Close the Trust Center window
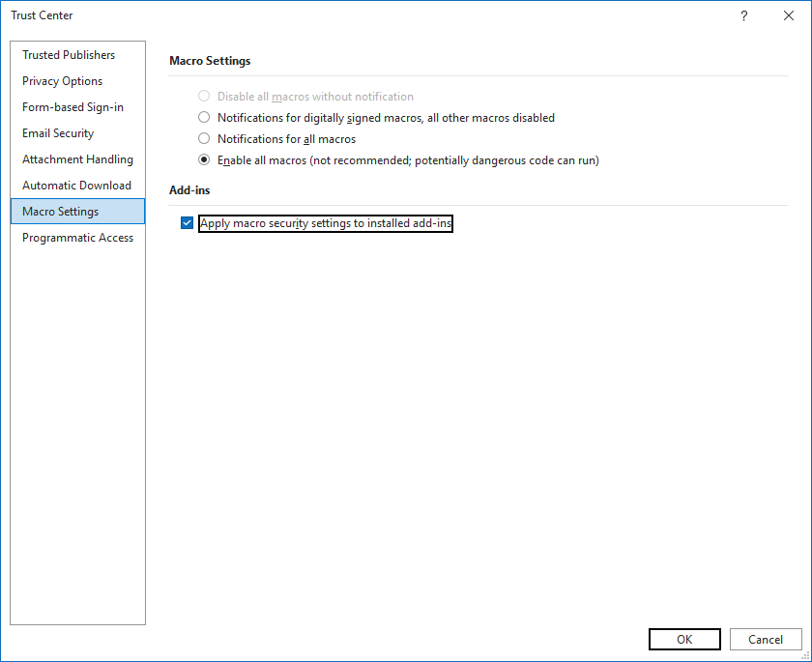 (788, 15)
